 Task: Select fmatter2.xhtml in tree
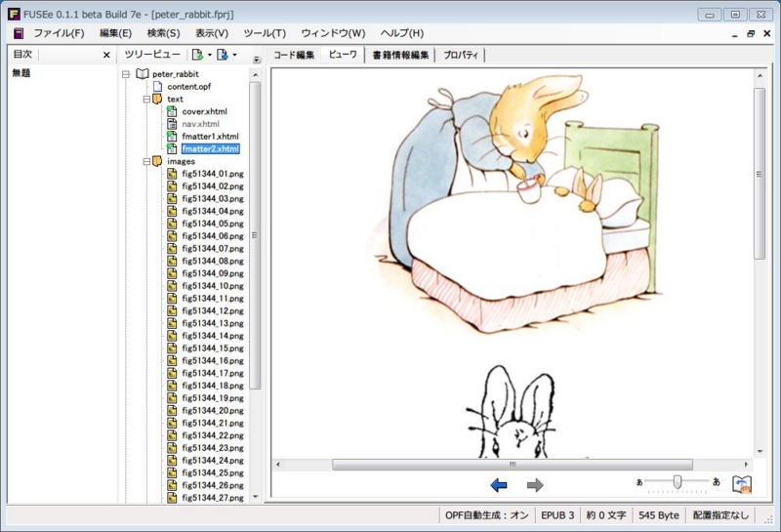[210, 149]
